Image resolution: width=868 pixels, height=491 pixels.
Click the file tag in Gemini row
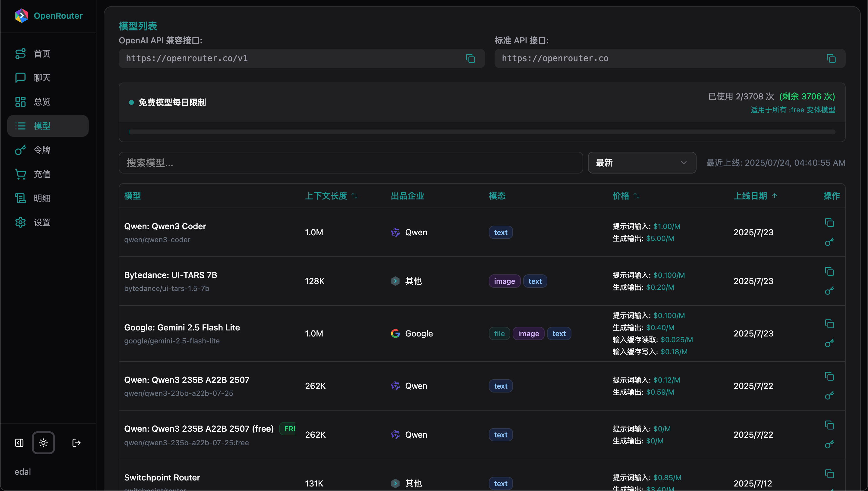click(x=499, y=333)
